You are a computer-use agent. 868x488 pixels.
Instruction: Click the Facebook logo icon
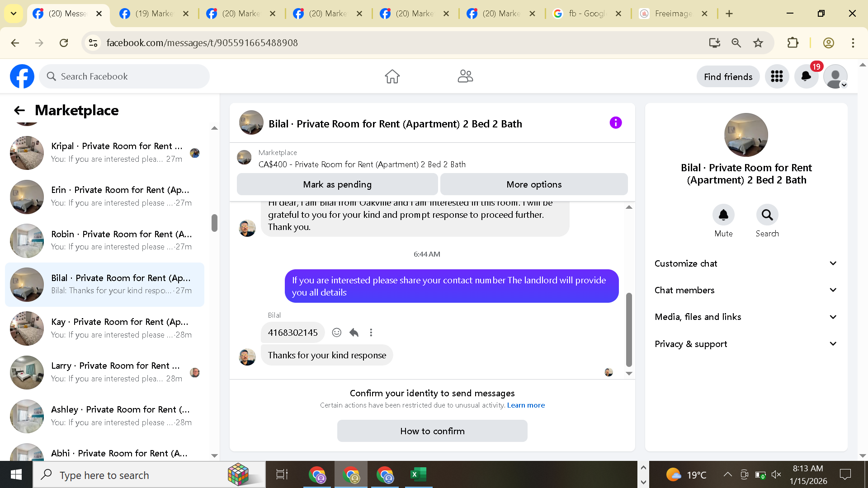tap(22, 76)
